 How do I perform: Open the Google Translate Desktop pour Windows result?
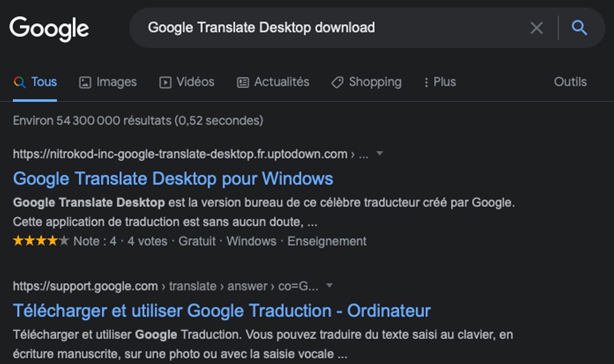click(x=173, y=178)
